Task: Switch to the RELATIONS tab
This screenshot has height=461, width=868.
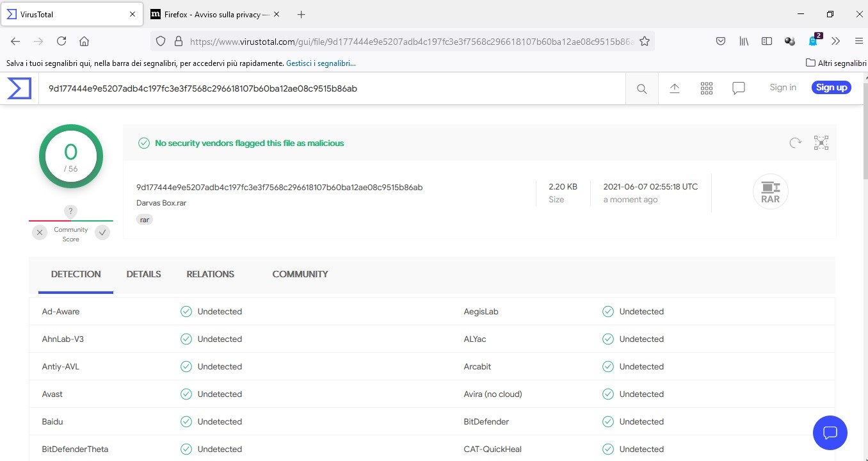Action: pyautogui.click(x=211, y=274)
